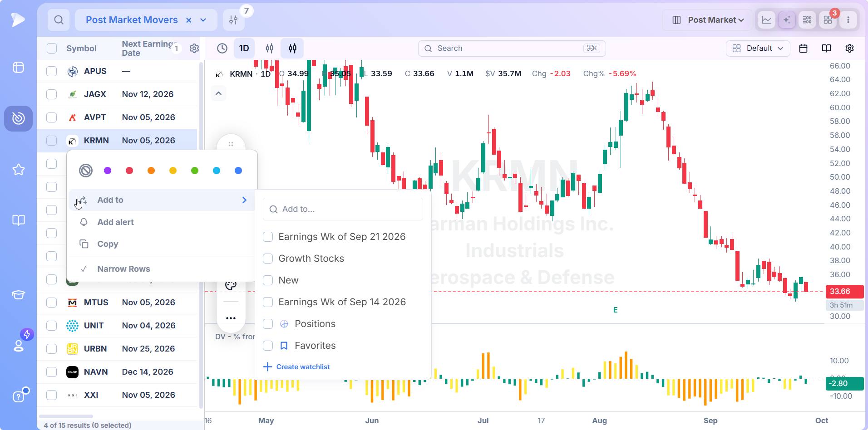Check the Positions watchlist checkbox
Image resolution: width=868 pixels, height=430 pixels.
268,324
